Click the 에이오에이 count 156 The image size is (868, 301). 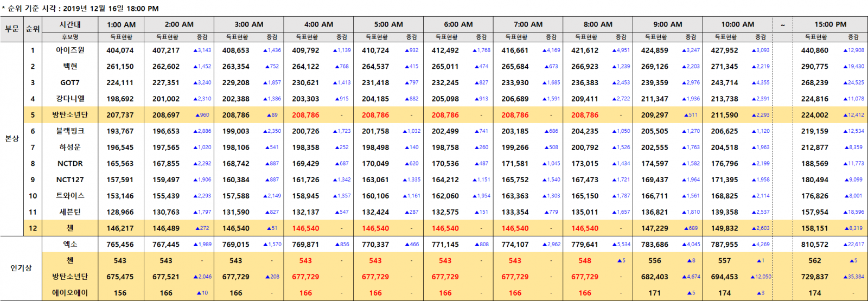coord(120,293)
